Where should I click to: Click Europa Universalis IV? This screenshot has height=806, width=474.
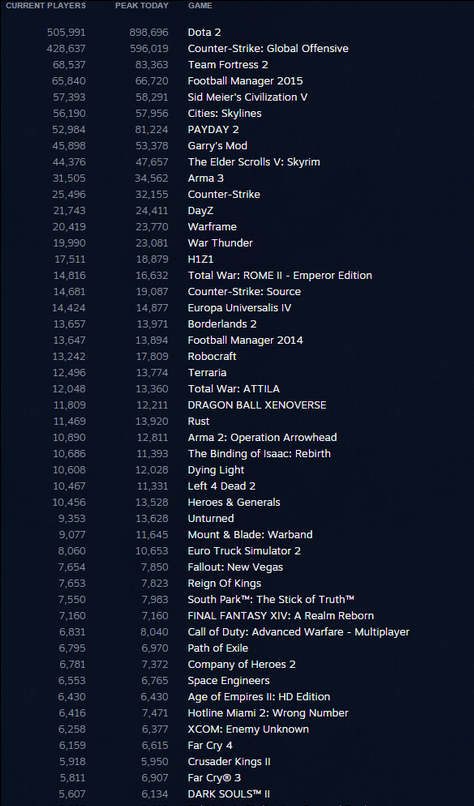coord(240,308)
